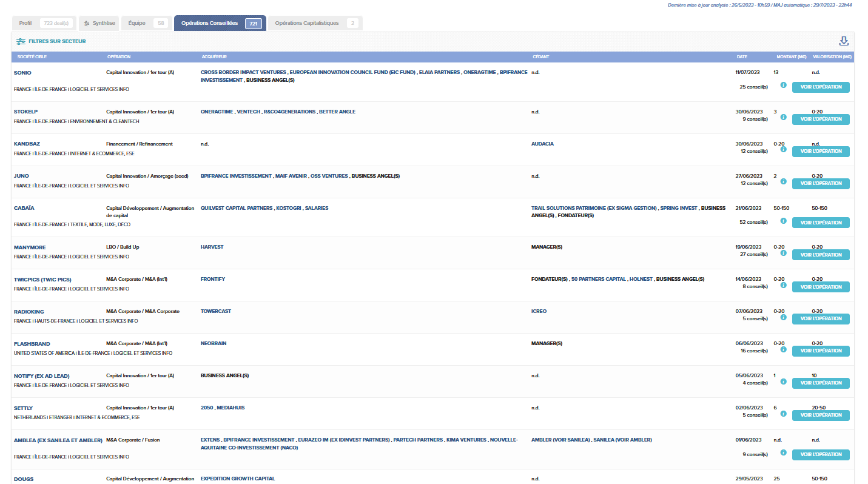Click the info icon in the RADIOKING row

[x=783, y=317]
